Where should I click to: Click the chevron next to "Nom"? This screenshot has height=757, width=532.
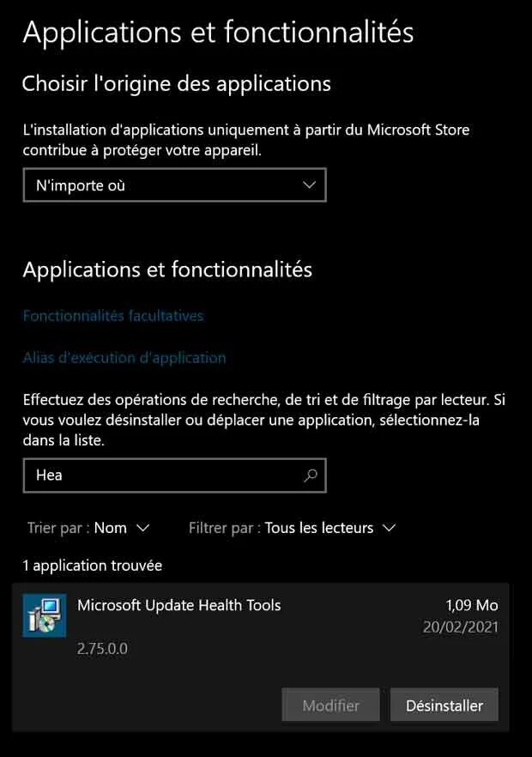143,528
